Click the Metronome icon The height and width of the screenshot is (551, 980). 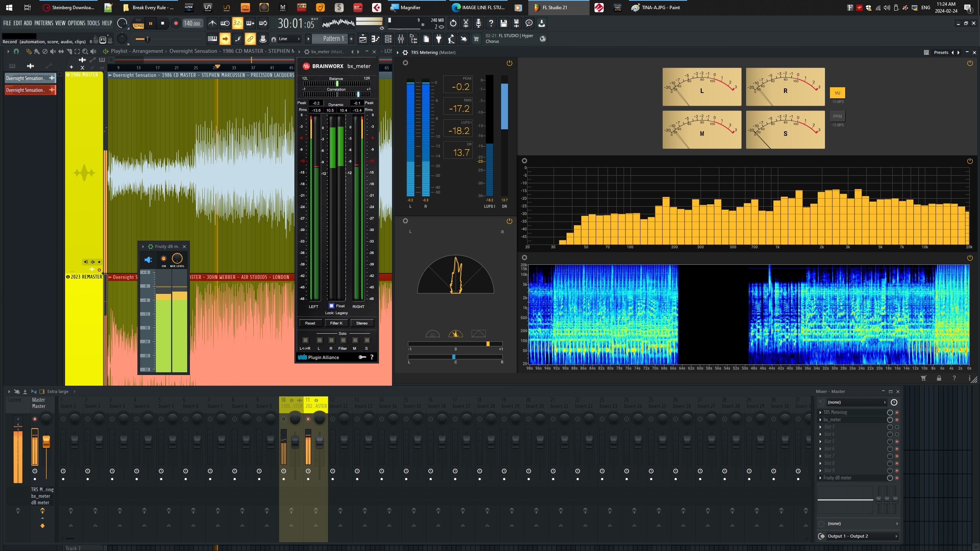pyautogui.click(x=212, y=23)
